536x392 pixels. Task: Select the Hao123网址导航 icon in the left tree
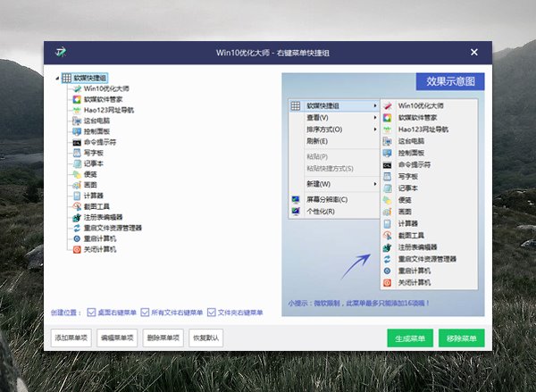click(x=78, y=111)
